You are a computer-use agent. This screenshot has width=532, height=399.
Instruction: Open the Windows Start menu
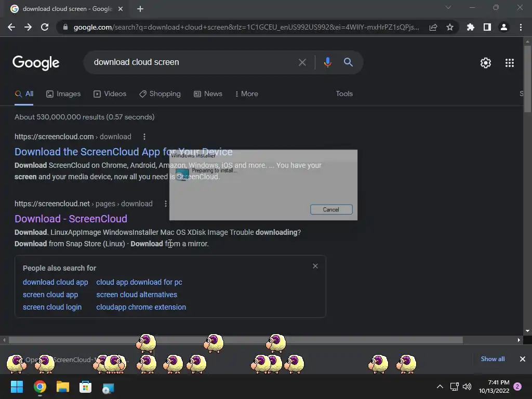[x=17, y=387]
